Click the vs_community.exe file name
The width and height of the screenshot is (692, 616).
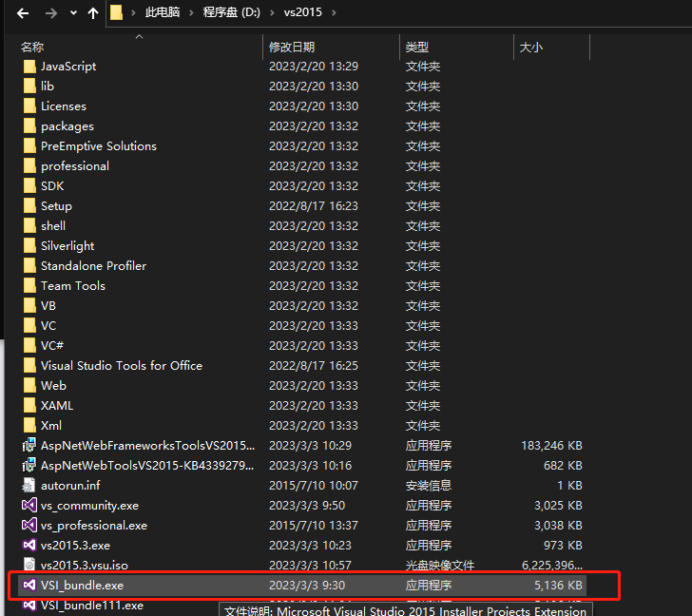(x=90, y=506)
